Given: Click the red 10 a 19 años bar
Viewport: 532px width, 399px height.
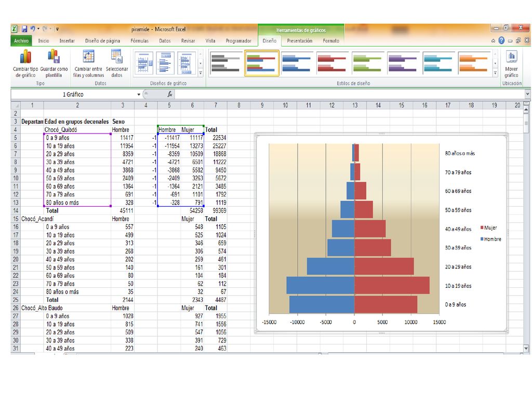Looking at the screenshot, I should pos(392,285).
